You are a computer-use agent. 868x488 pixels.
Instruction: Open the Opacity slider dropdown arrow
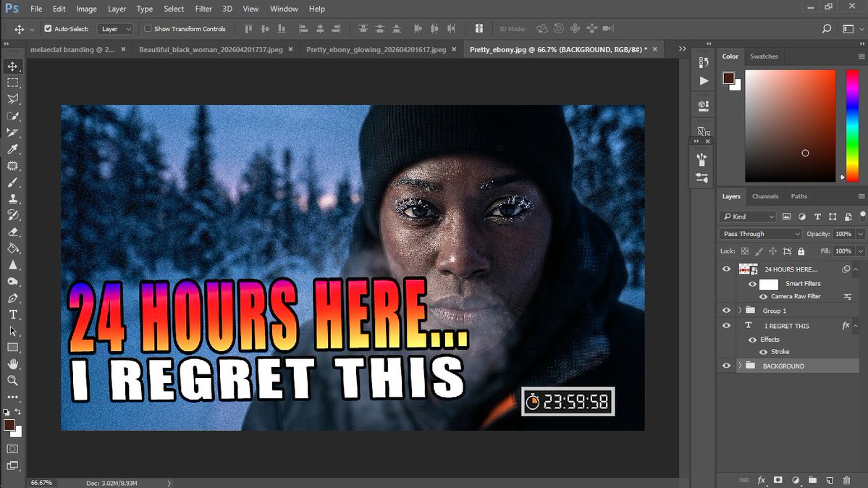[860, 234]
